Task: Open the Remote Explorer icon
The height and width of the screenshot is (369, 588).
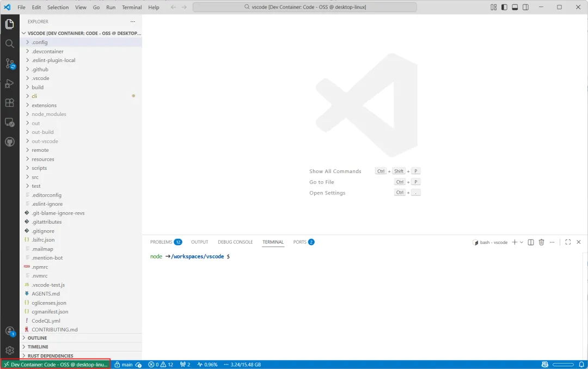Action: (10, 122)
